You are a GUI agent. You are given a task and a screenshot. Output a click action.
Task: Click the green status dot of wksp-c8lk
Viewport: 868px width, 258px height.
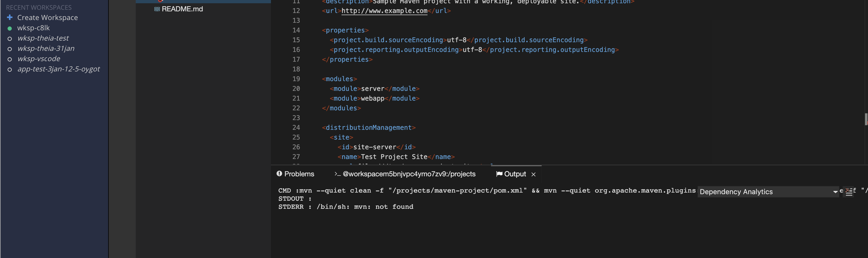[x=10, y=28]
